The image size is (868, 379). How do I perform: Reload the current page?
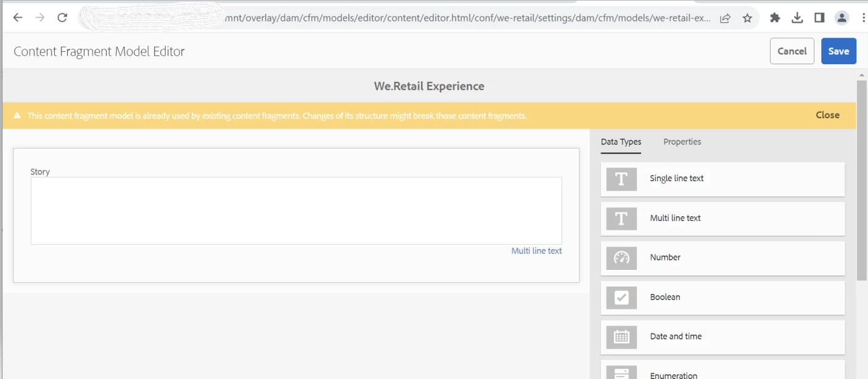click(x=62, y=18)
